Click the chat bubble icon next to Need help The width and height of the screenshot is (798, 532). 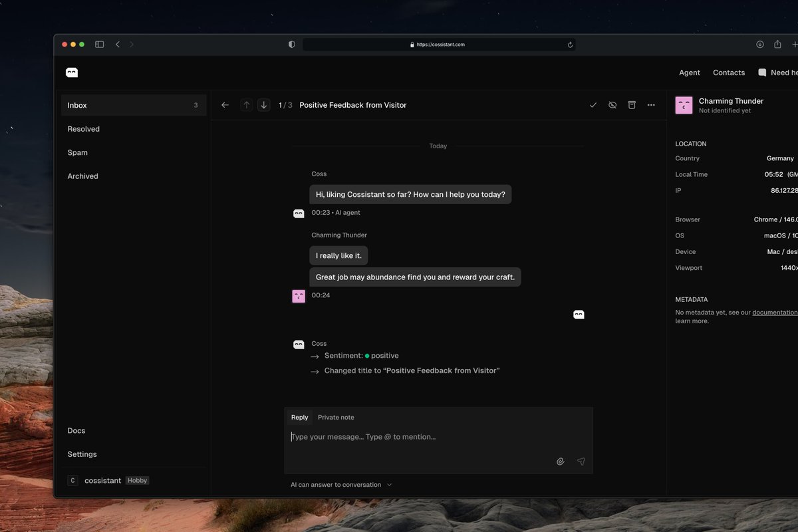[x=762, y=72]
